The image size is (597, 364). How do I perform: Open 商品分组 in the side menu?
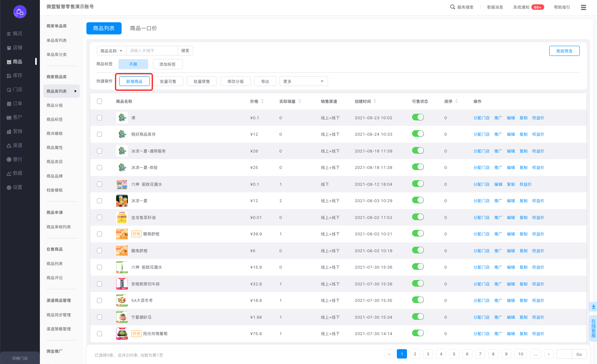click(x=55, y=106)
